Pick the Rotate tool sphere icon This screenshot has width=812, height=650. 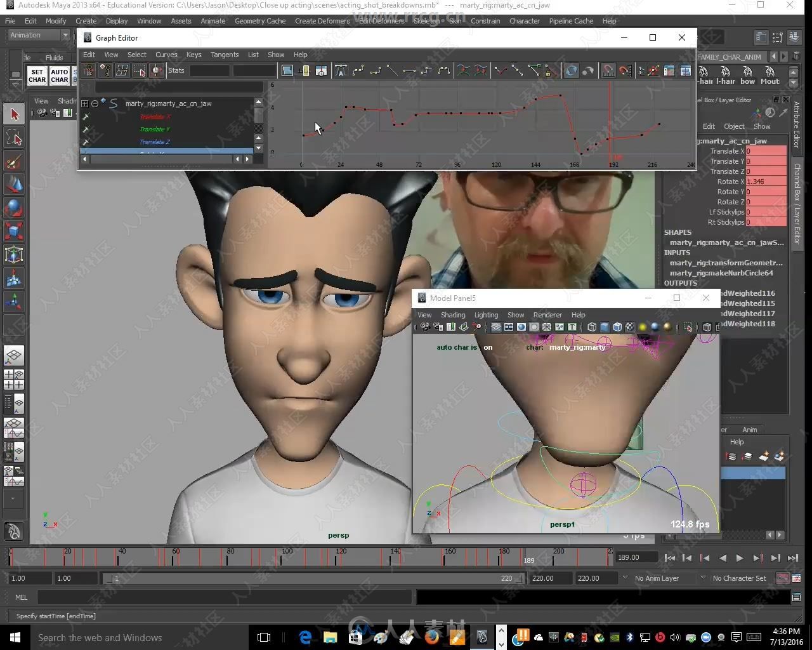tap(14, 208)
